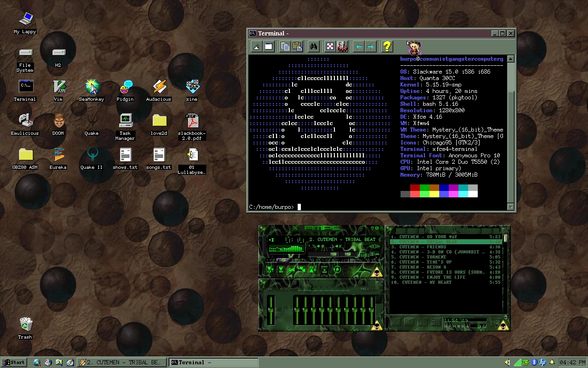The height and width of the screenshot is (368, 588).
Task: Select the slackbook-2.0.pdf file icon
Action: point(192,127)
